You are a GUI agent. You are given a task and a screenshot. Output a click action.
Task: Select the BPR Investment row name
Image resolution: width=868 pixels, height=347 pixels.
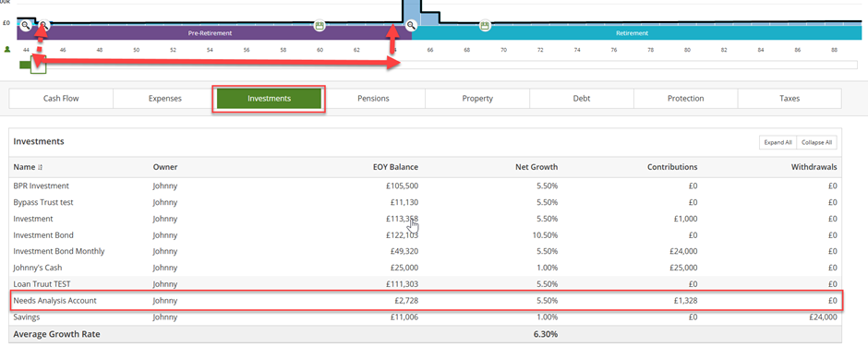tap(41, 185)
